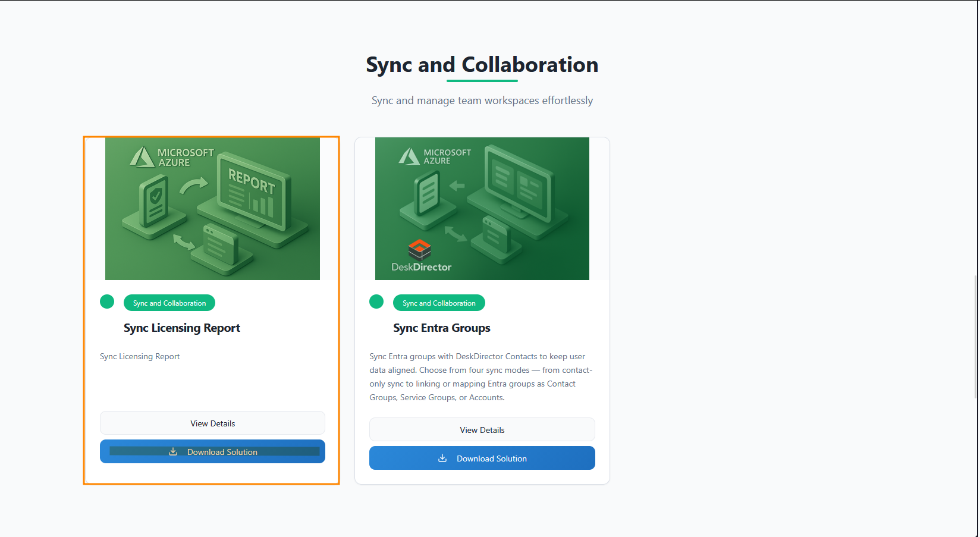Image resolution: width=980 pixels, height=537 pixels.
Task: Click the Sync and Collaboration section heading
Action: [482, 64]
